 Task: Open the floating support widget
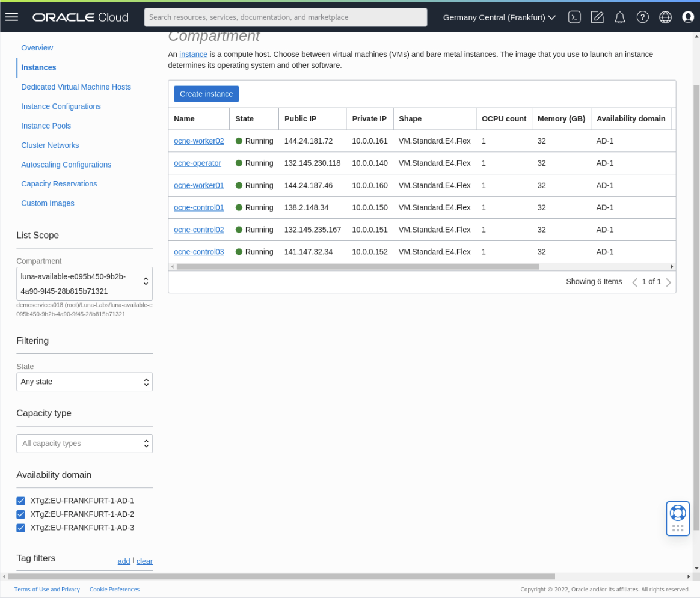[677, 518]
